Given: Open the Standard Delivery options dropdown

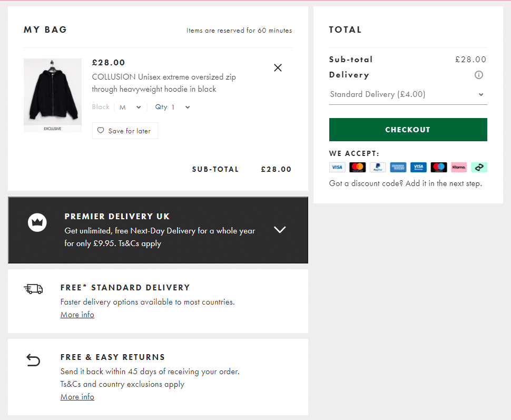Looking at the screenshot, I should (x=407, y=94).
